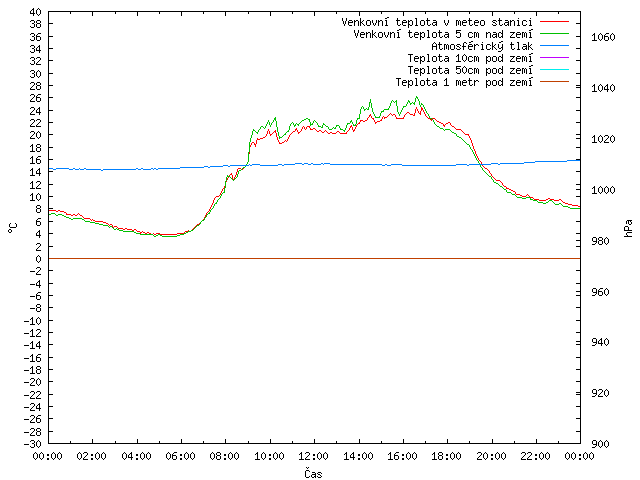The image size is (640, 480).
Task: Click the 'Čas' x-axis title
Action: point(313,473)
